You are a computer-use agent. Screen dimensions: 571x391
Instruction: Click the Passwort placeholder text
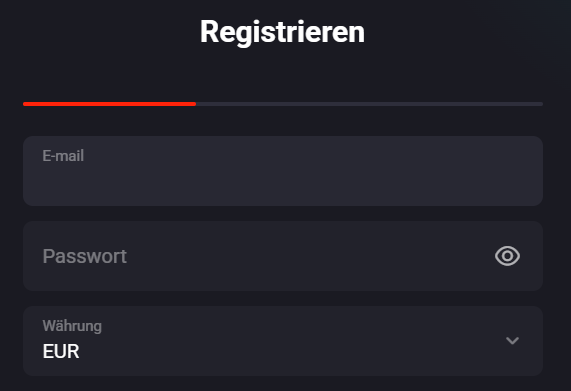[x=84, y=256]
